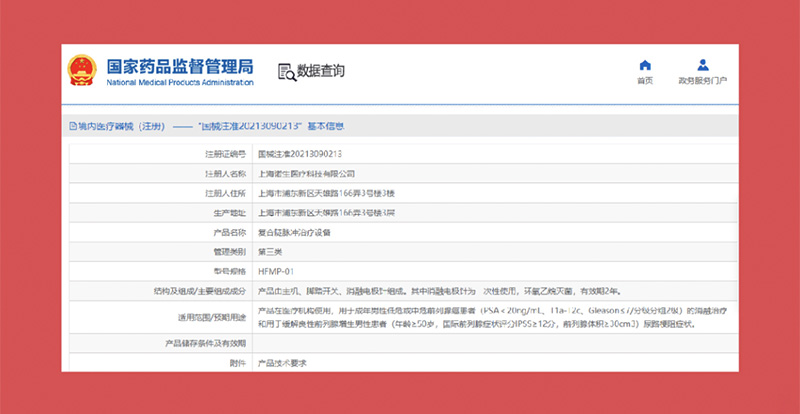The width and height of the screenshot is (800, 414).
Task: Click the management category 第三类 value
Action: click(x=270, y=251)
